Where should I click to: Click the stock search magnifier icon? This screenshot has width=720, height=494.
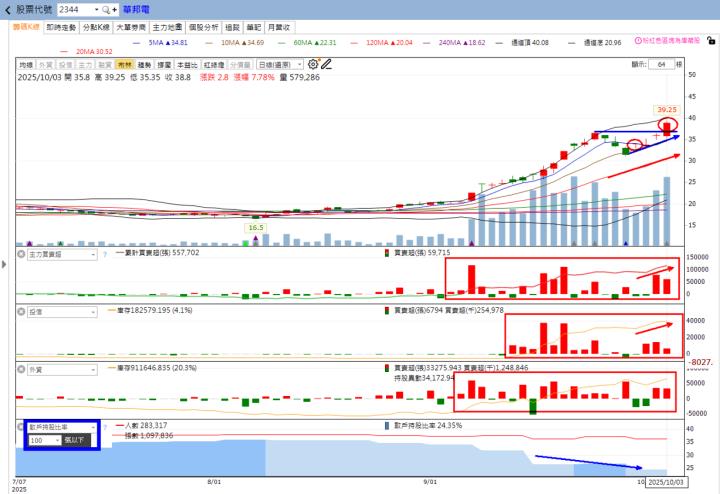coord(106,10)
